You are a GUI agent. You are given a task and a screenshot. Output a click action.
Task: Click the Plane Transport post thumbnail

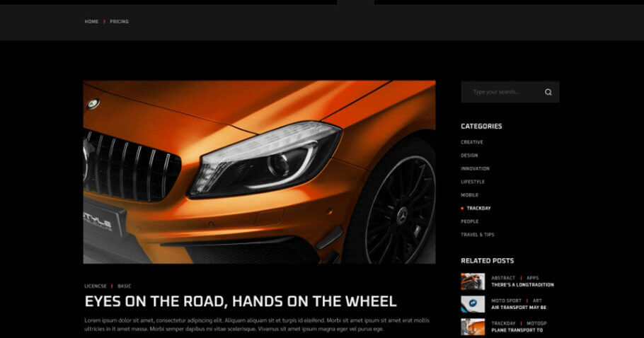(x=473, y=327)
